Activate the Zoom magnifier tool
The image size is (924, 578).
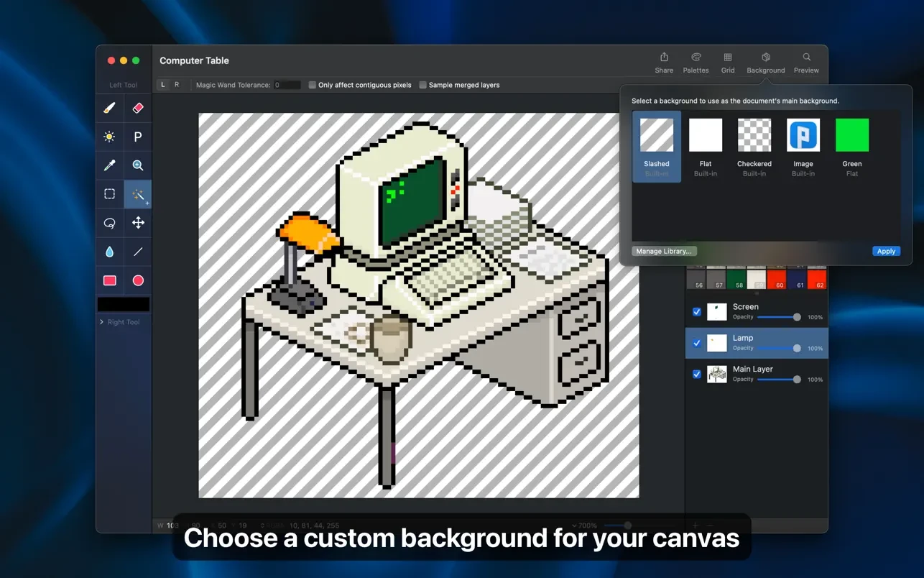[138, 165]
